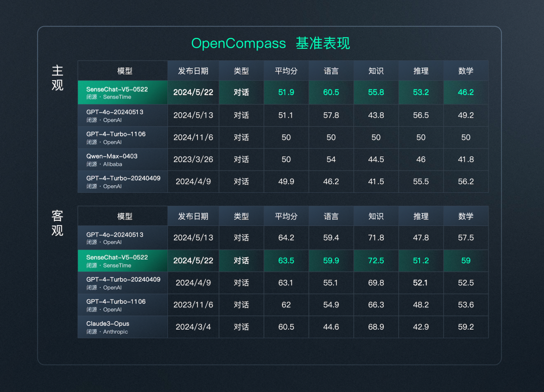Viewport: 544px width, 392px height.
Task: Click the "OpenCompass 基准表现" title
Action: click(x=270, y=44)
